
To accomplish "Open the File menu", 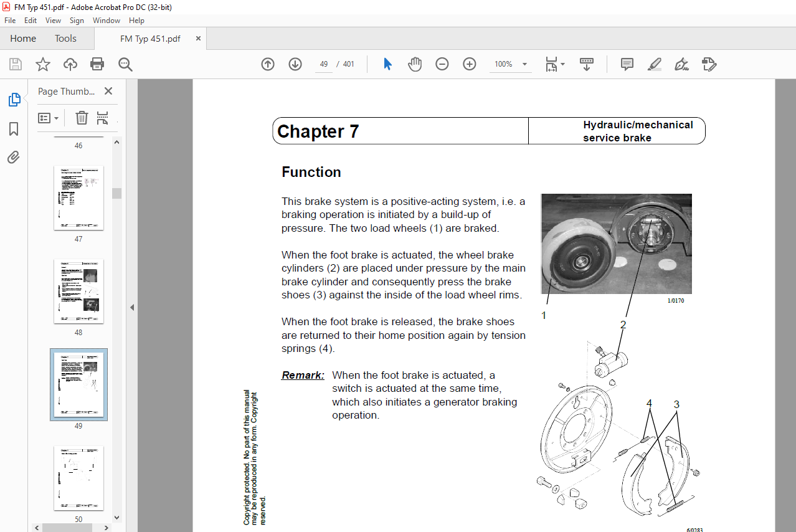I will pos(10,21).
